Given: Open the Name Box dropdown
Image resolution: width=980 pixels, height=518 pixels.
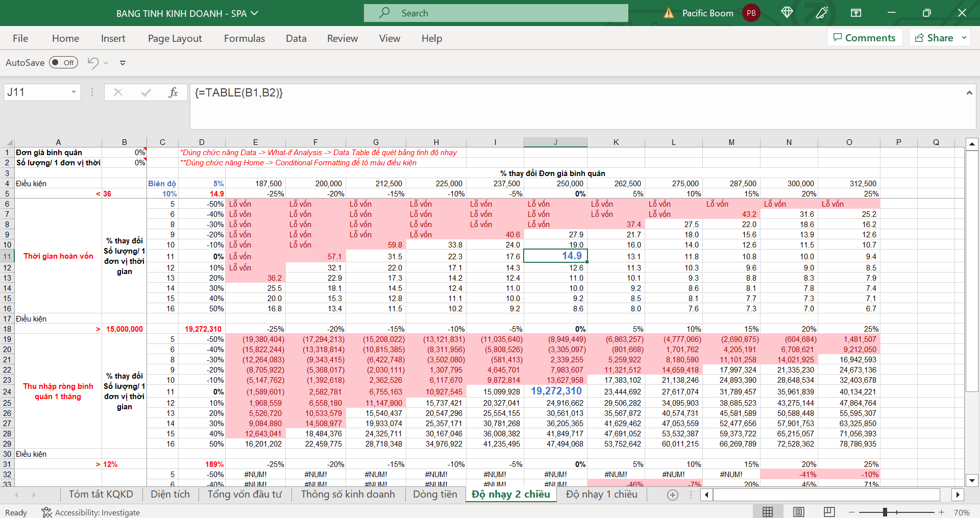Looking at the screenshot, I should pyautogui.click(x=73, y=92).
